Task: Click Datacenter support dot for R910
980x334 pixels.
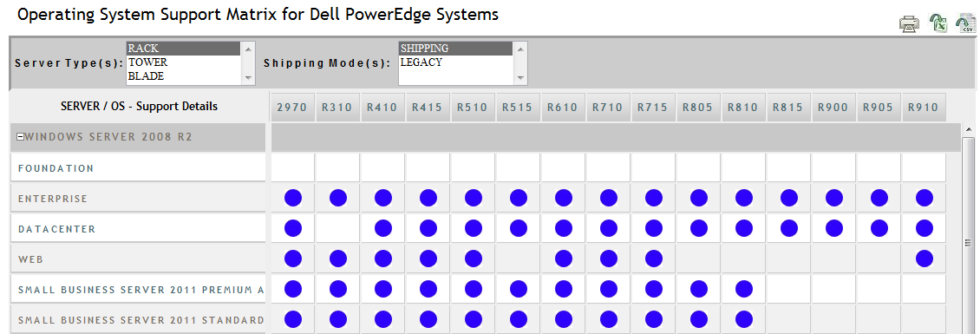Action: (x=924, y=228)
